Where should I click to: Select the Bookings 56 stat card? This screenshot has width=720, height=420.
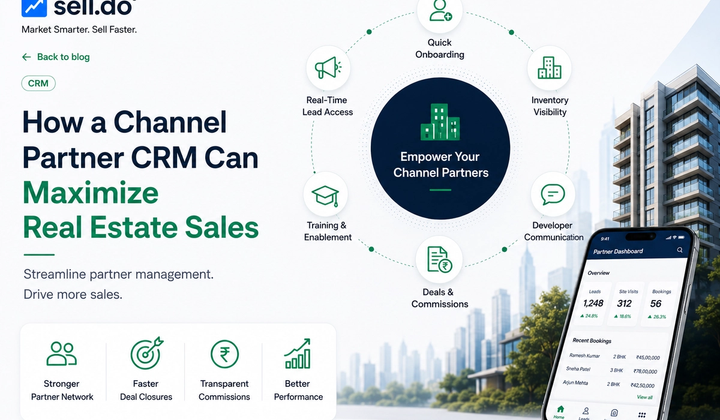[658, 304]
